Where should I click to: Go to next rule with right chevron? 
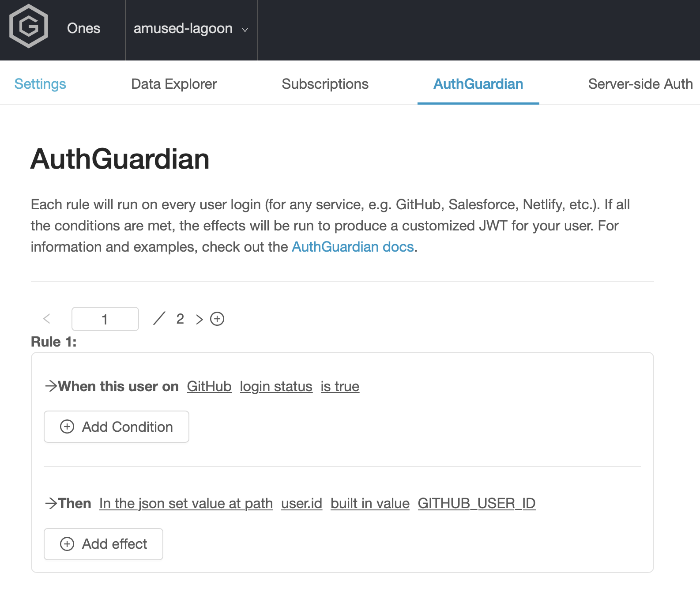tap(199, 319)
